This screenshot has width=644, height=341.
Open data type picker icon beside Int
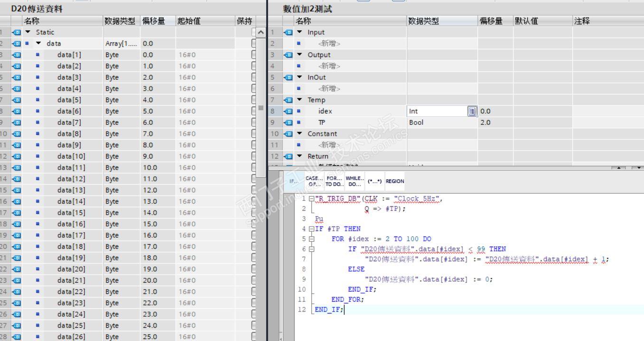pyautogui.click(x=472, y=111)
